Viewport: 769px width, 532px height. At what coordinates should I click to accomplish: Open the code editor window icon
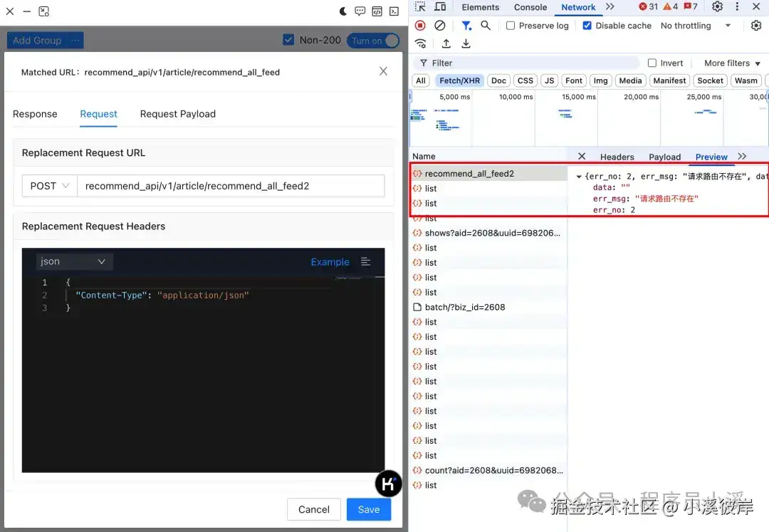pyautogui.click(x=377, y=11)
